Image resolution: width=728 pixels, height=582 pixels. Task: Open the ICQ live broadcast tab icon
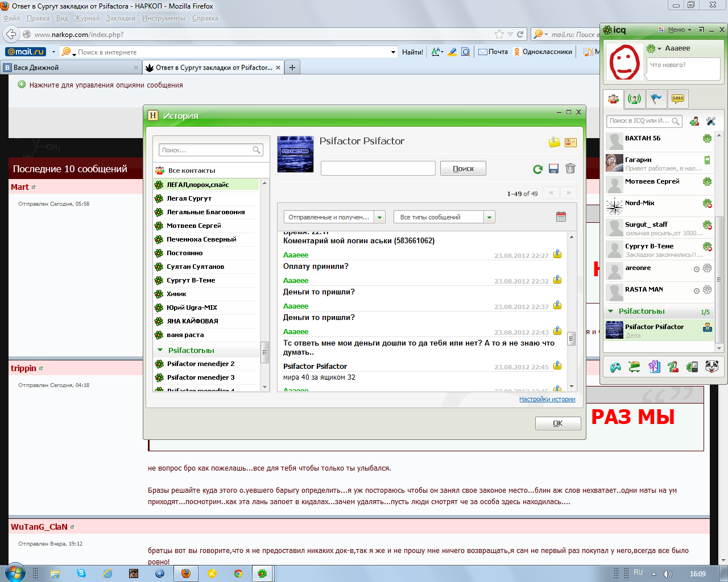tap(634, 99)
